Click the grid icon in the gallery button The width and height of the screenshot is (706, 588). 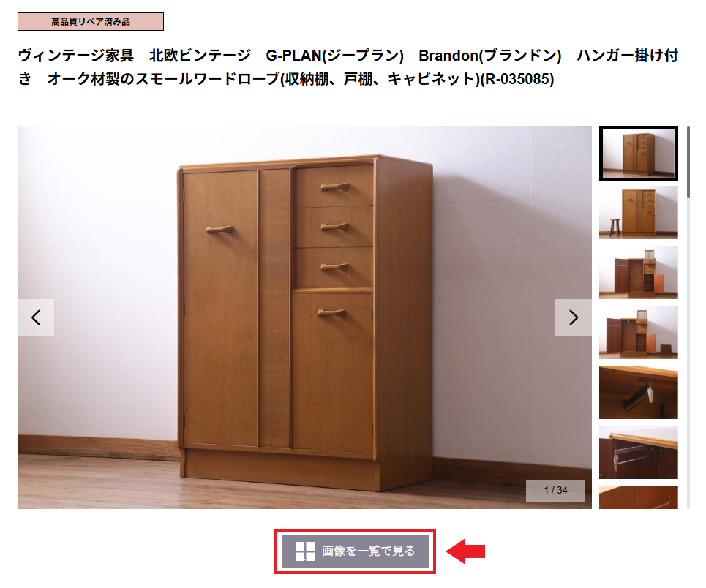[x=305, y=551]
